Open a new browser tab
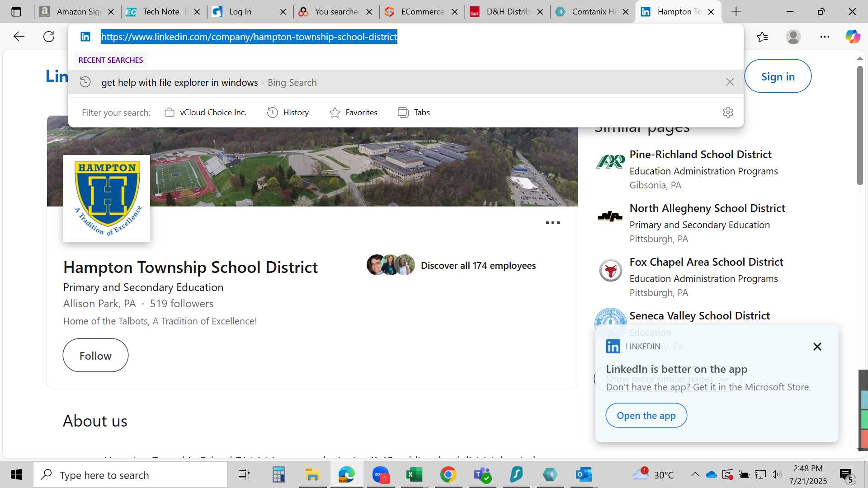The image size is (868, 488). pyautogui.click(x=736, y=12)
